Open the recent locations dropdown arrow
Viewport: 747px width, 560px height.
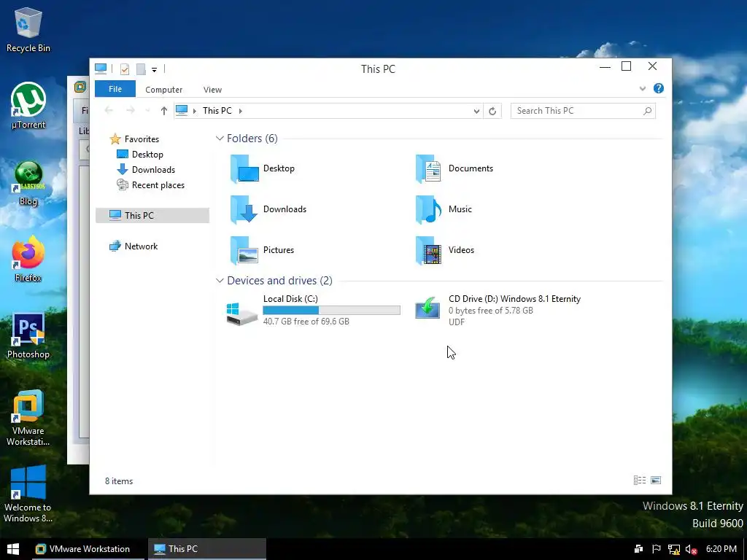[147, 111]
